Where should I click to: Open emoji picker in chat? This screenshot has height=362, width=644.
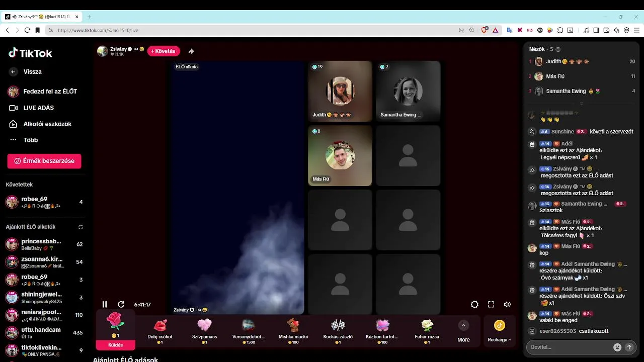pyautogui.click(x=617, y=347)
